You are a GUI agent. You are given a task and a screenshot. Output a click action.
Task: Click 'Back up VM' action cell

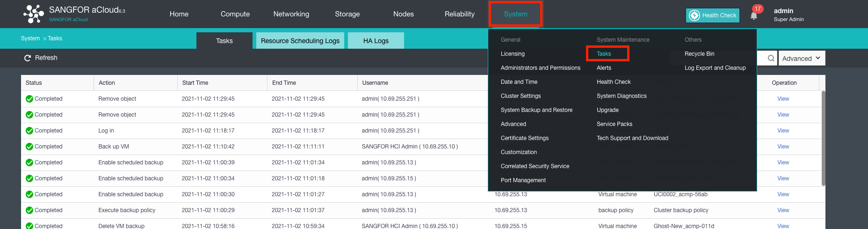(x=114, y=147)
